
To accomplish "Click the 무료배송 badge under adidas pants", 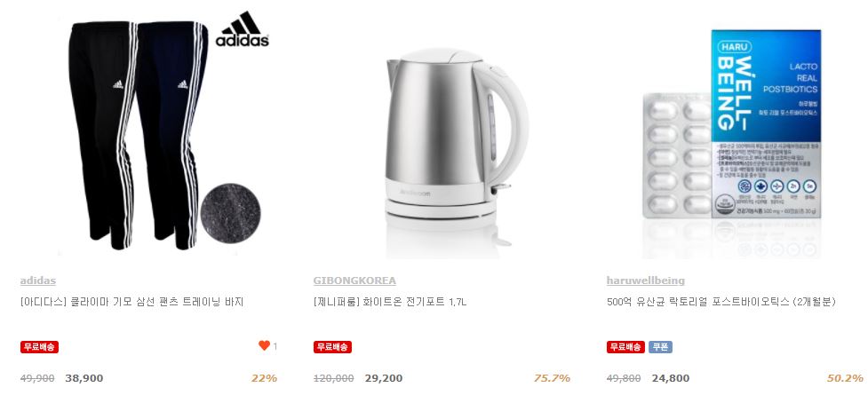I will [x=39, y=347].
